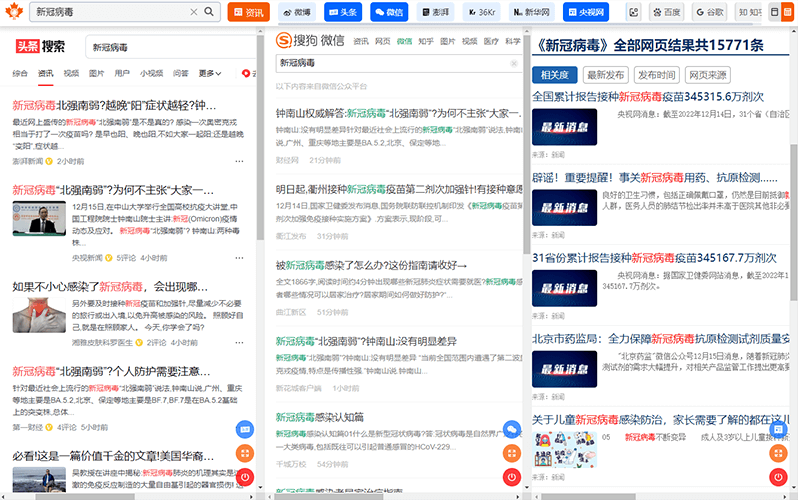Click the red power icon in 头条 pane
Viewport: 800px width, 500px height.
click(x=245, y=478)
